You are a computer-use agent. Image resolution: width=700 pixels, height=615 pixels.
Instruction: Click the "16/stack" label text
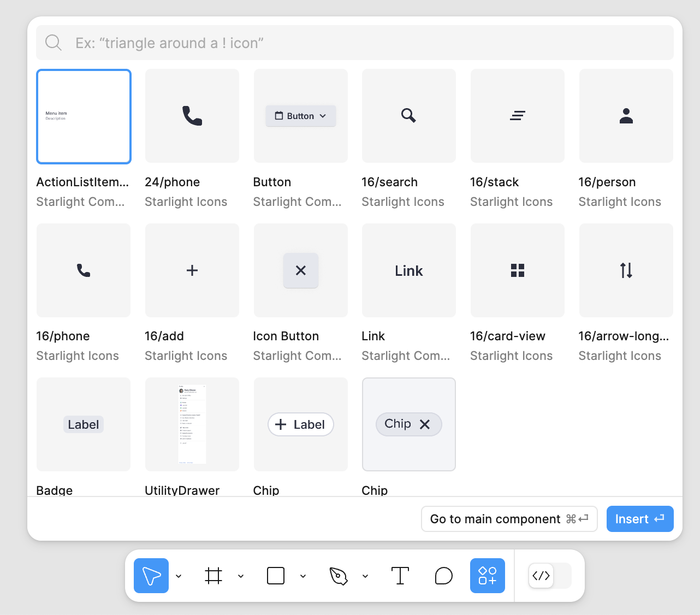coord(494,182)
